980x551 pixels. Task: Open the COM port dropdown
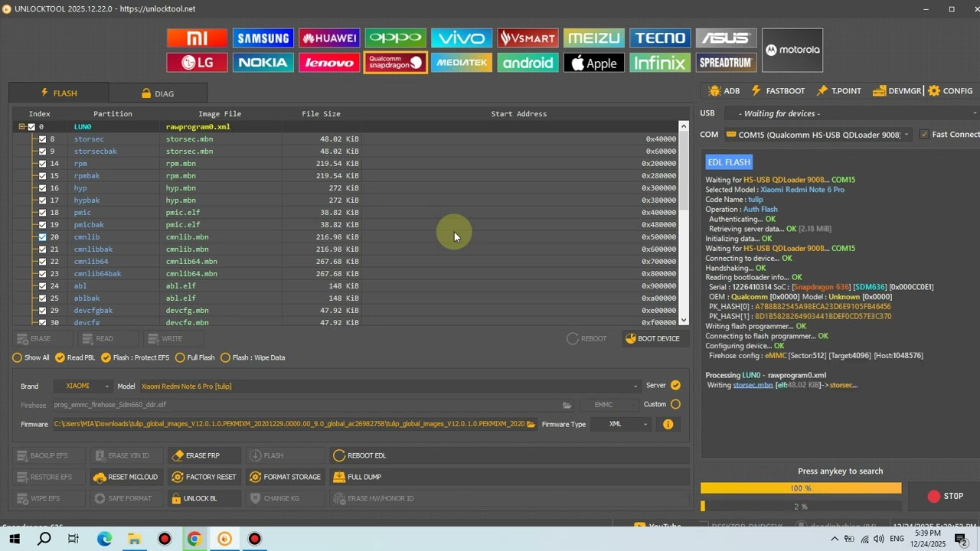click(818, 135)
